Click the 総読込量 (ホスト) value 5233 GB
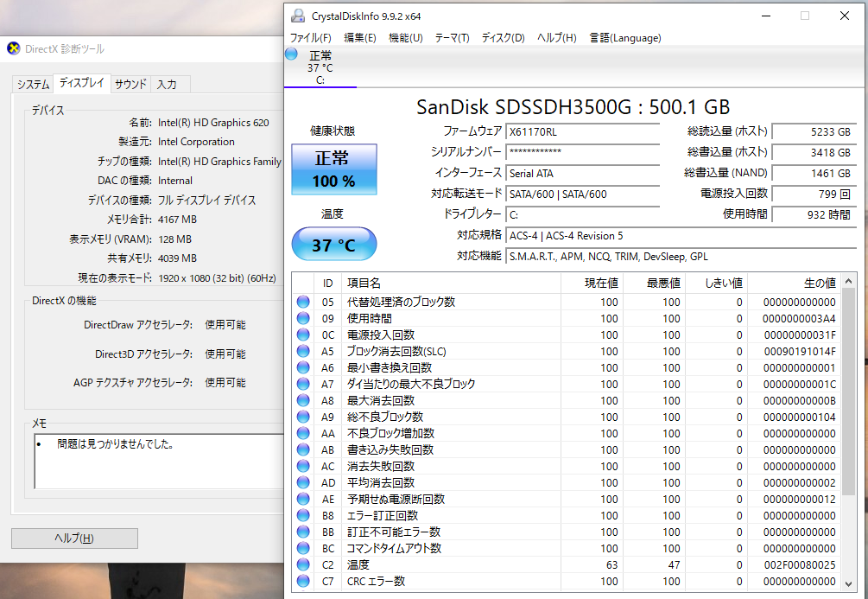This screenshot has width=868, height=599. (814, 132)
